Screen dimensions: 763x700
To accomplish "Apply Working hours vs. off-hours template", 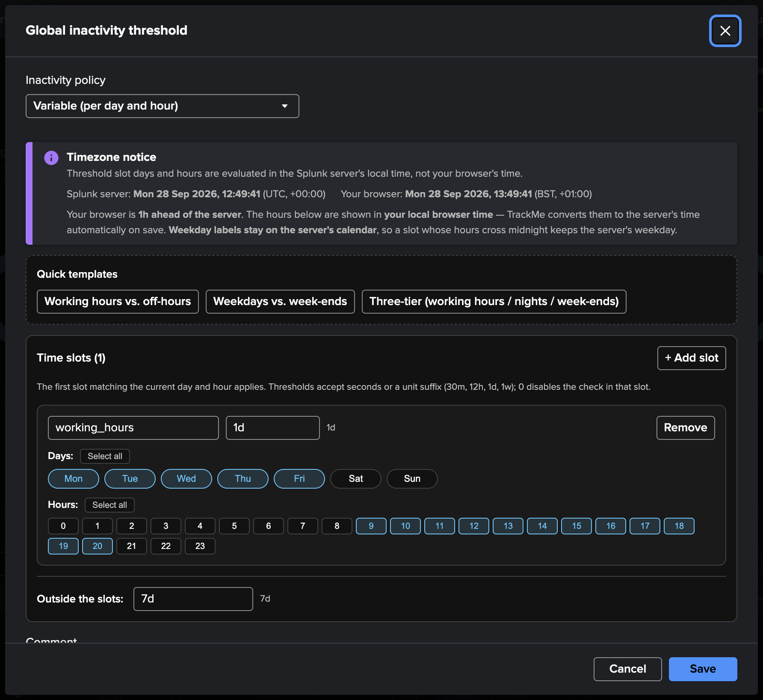I will tap(118, 302).
